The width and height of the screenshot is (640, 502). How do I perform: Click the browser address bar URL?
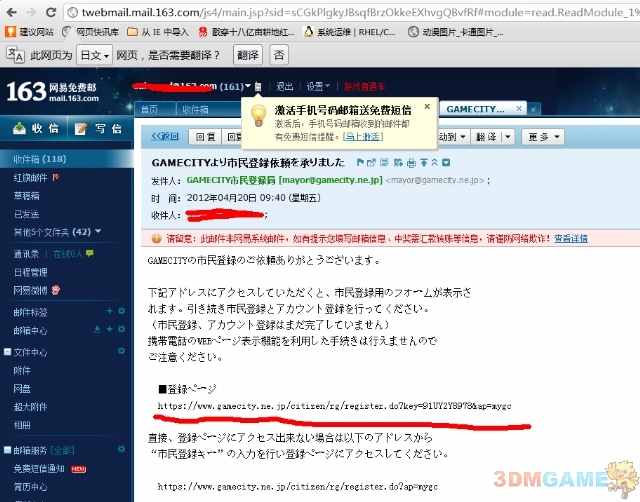360,12
